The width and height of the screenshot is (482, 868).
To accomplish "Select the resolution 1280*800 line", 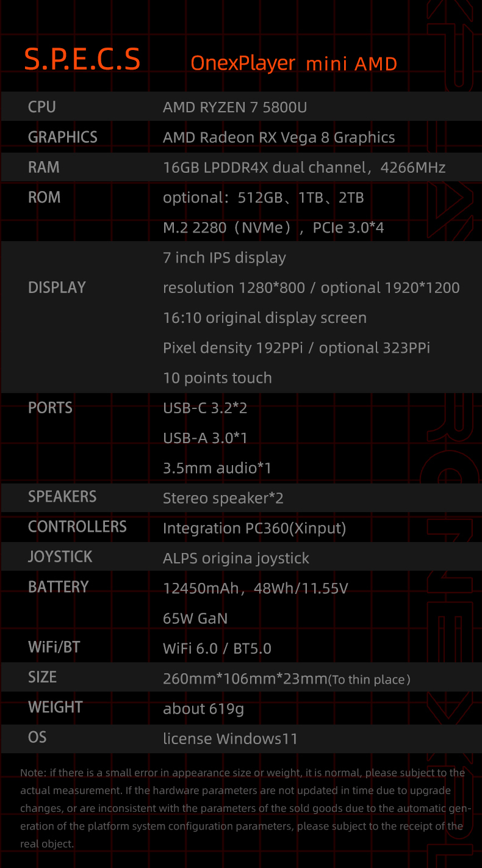I will point(311,288).
